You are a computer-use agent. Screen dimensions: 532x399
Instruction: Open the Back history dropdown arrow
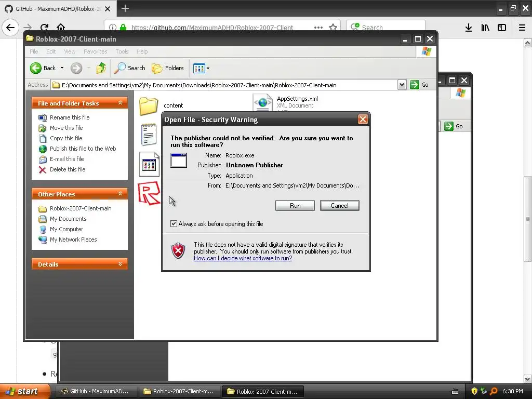[62, 68]
